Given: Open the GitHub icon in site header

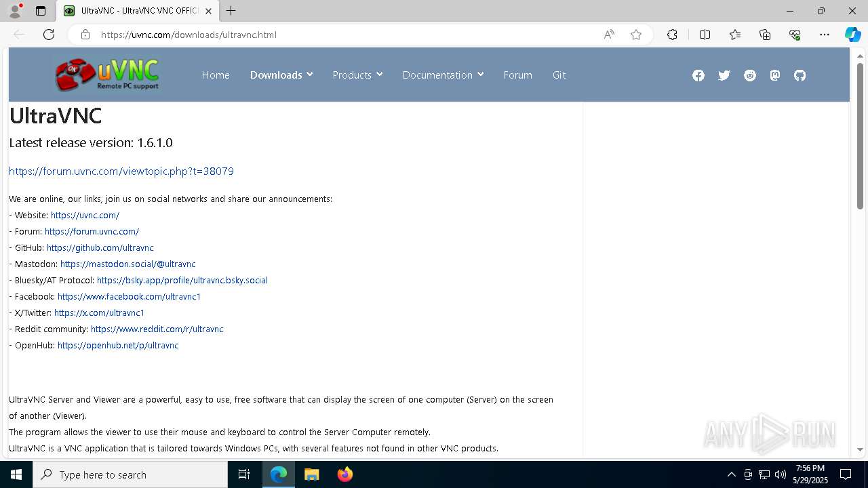Looking at the screenshot, I should coord(800,75).
